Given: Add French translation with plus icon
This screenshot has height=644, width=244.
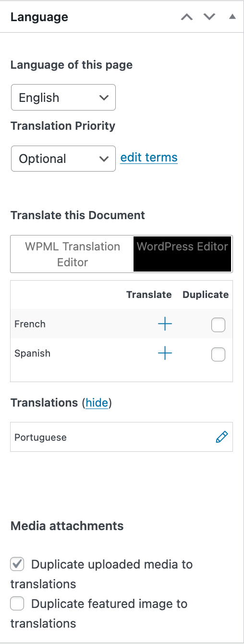Looking at the screenshot, I should click(x=165, y=324).
